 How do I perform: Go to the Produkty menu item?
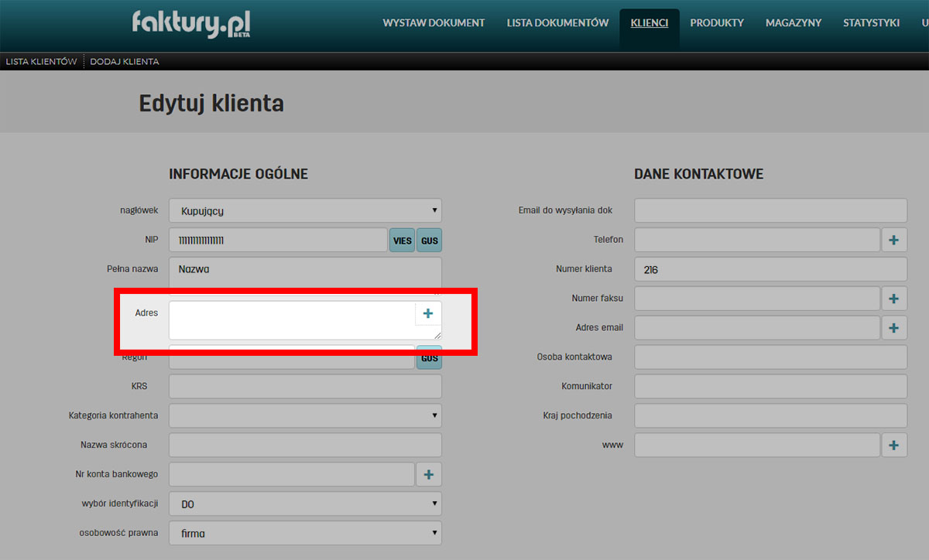(x=716, y=23)
